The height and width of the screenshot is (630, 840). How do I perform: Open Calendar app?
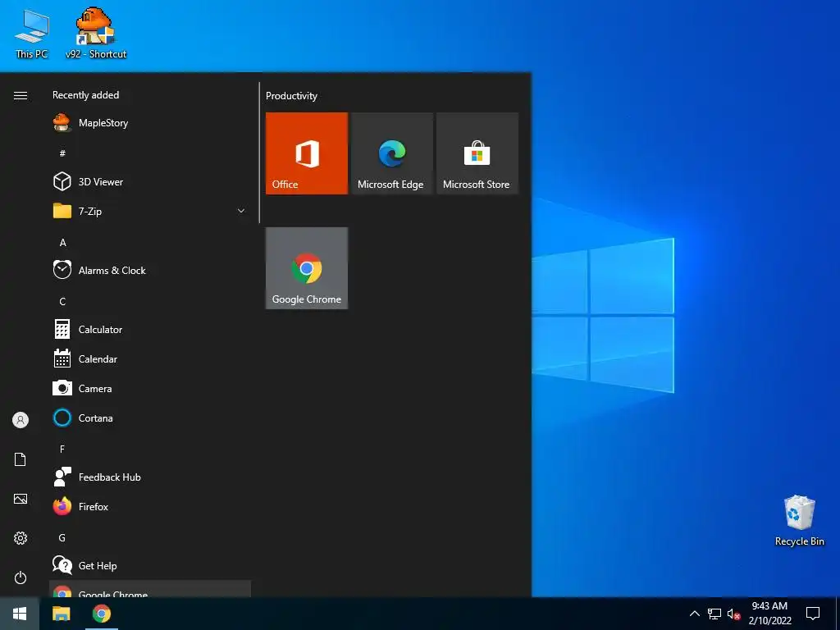tap(150, 359)
